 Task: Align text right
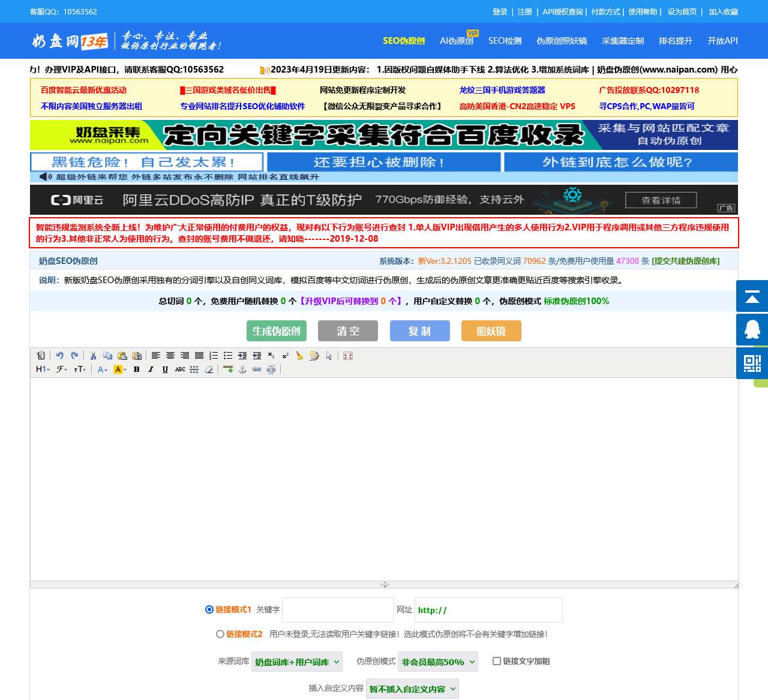[x=185, y=356]
